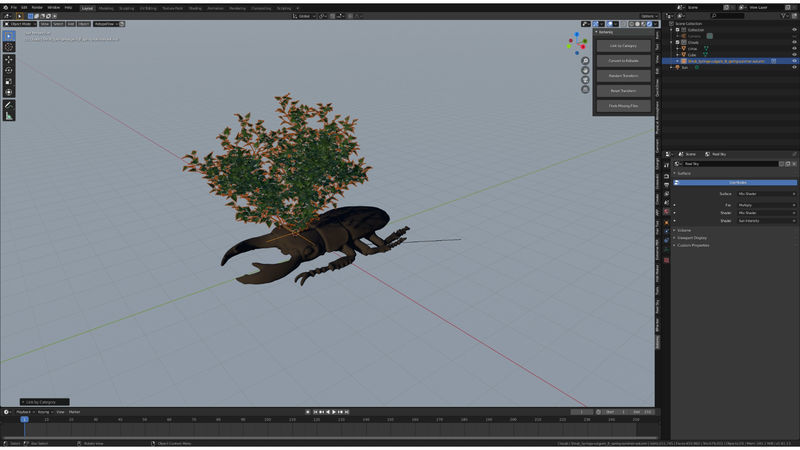Toggle Scene Collection exclude checkbox
The width and height of the screenshot is (800, 450).
[671, 23]
